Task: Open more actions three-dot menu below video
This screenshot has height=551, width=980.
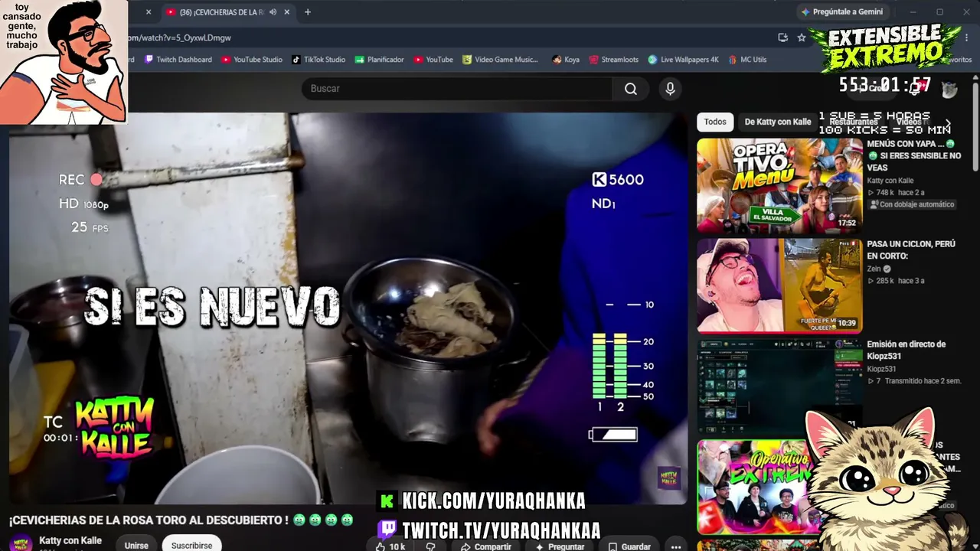Action: [x=675, y=546]
